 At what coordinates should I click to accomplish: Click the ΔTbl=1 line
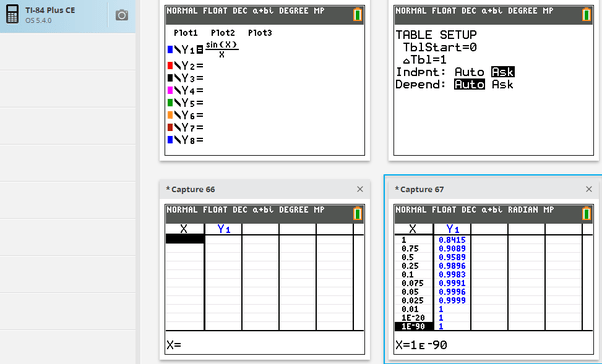point(425,60)
